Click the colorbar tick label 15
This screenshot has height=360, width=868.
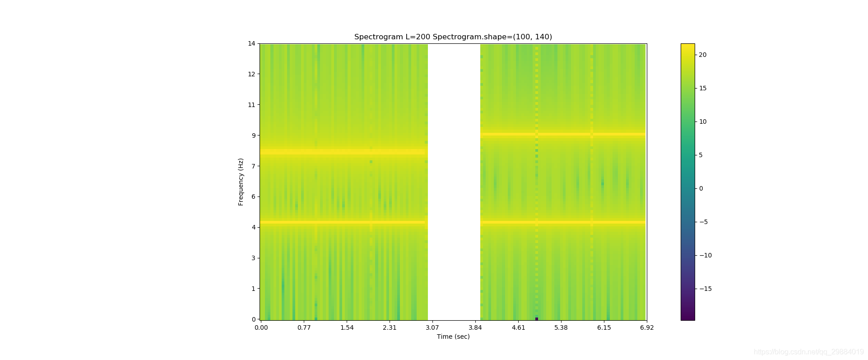(703, 88)
